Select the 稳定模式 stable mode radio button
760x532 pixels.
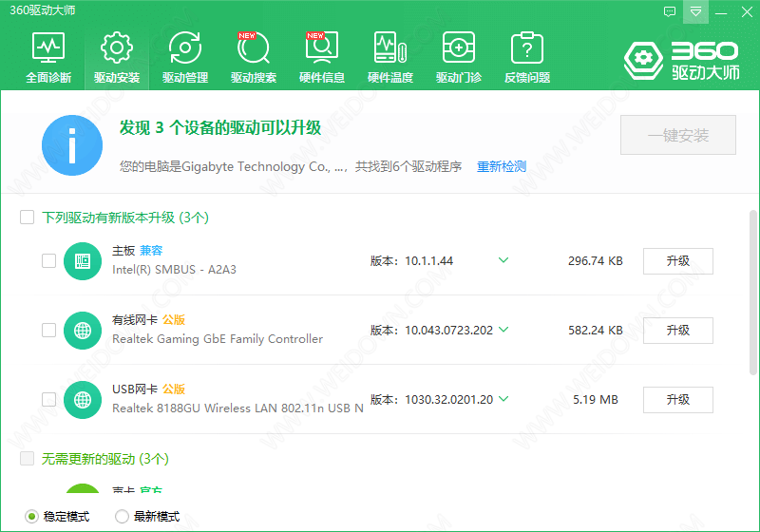31,517
